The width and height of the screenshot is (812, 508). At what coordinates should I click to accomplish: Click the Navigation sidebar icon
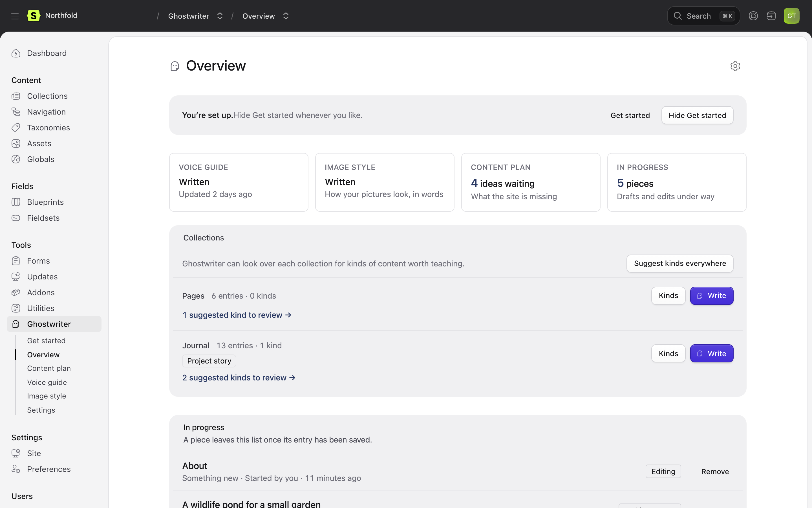point(16,112)
